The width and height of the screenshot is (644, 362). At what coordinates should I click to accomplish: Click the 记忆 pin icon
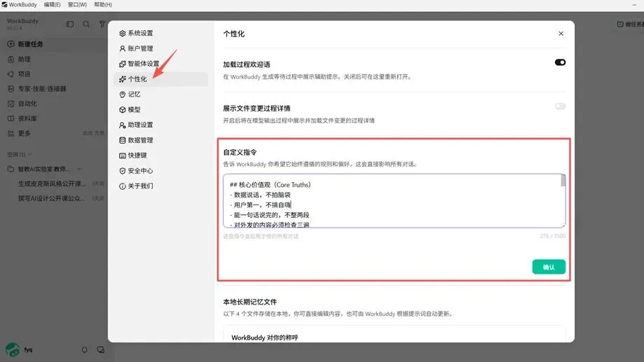[123, 95]
